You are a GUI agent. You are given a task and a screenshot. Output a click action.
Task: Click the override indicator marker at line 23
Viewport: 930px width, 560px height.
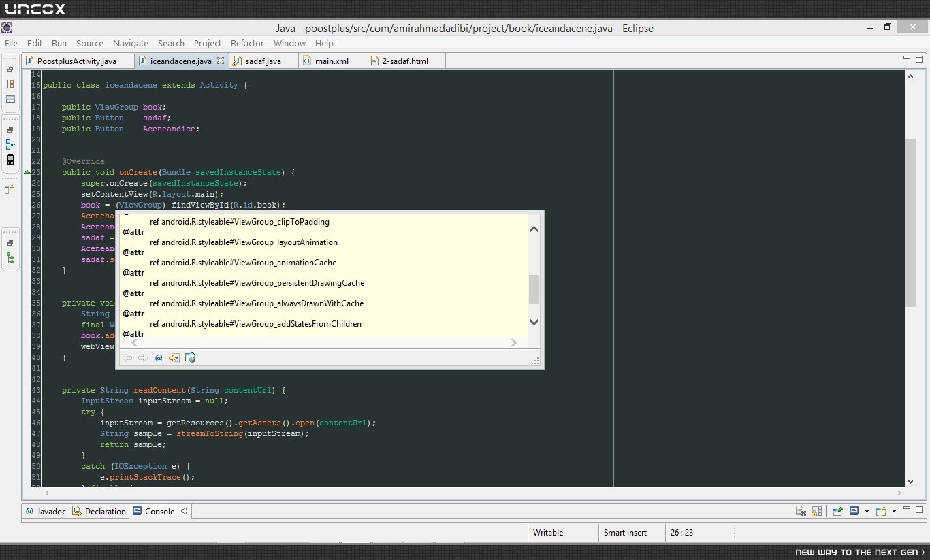pyautogui.click(x=27, y=172)
